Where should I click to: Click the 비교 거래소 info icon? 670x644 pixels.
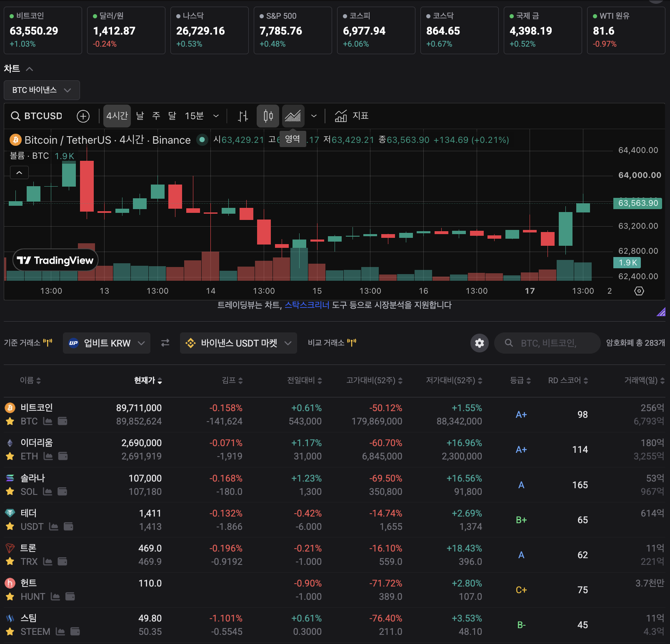click(x=352, y=343)
